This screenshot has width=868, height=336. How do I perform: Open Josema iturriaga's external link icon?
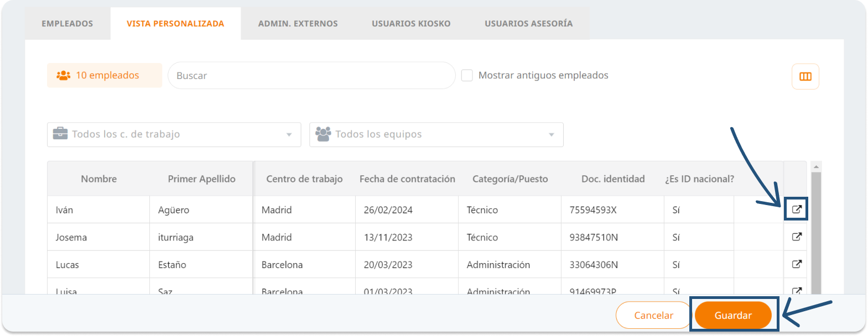click(x=797, y=237)
